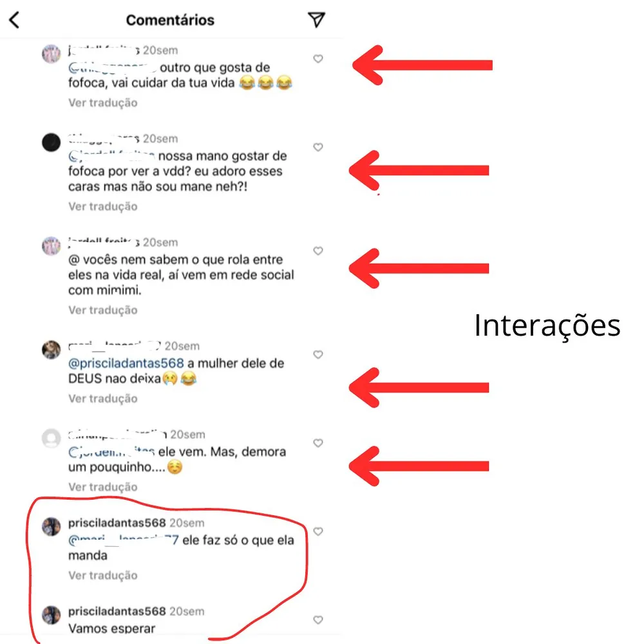This screenshot has height=644, width=644.
Task: Click 'Ver tradução' under the fofoca laughing comment
Action: [x=102, y=102]
